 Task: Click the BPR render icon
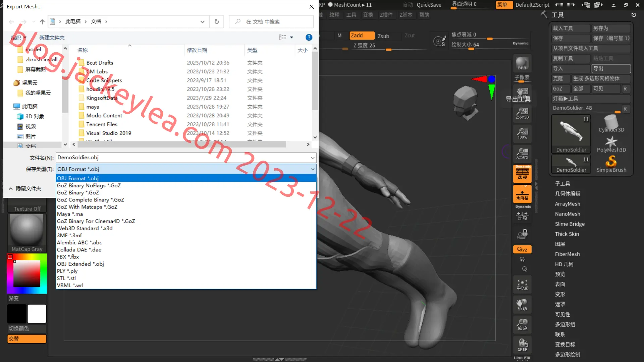tap(522, 63)
